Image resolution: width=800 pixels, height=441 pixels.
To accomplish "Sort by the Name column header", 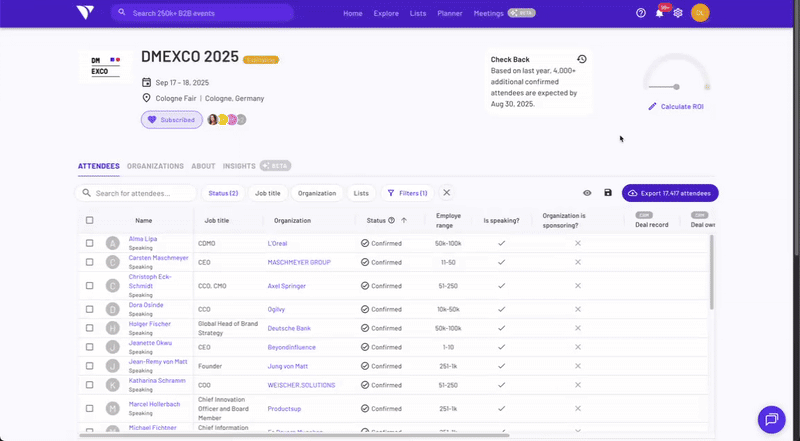I will click(x=143, y=220).
